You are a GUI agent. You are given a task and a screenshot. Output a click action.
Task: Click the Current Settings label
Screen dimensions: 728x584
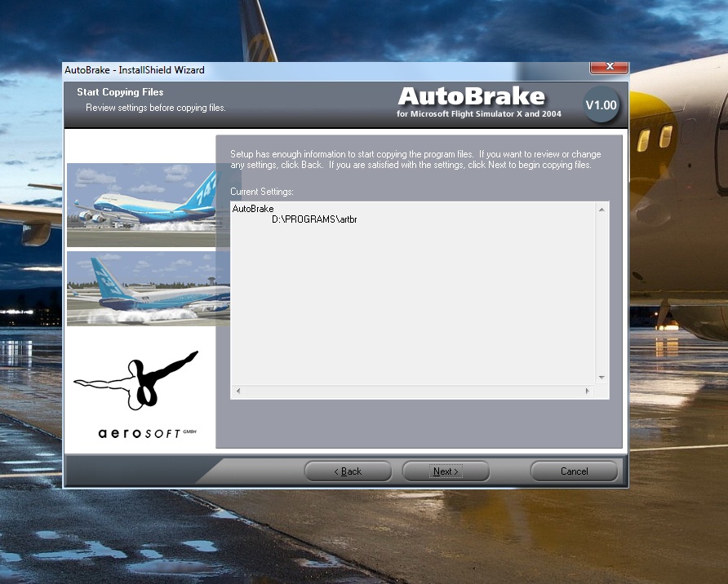tap(262, 192)
